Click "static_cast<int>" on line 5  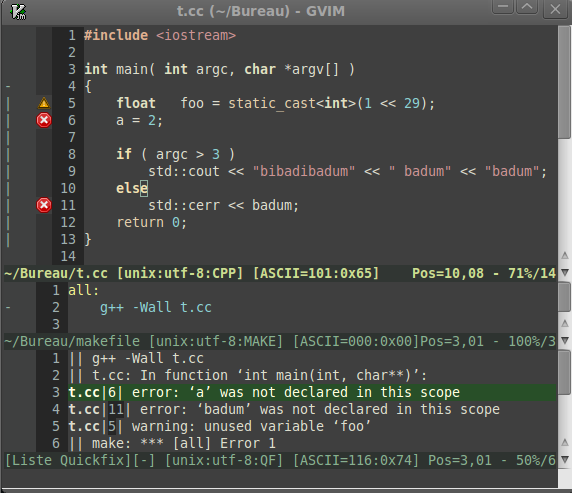tap(292, 103)
